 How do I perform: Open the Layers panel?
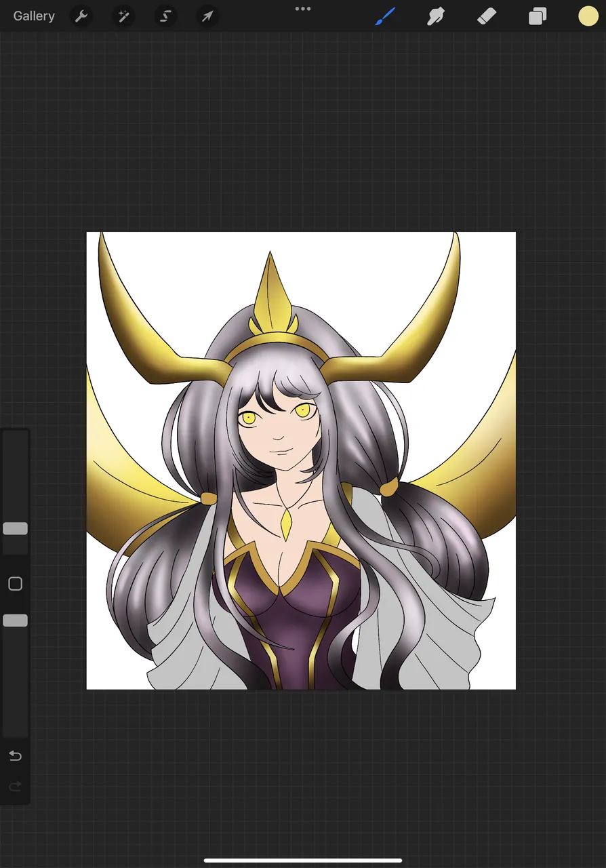point(538,16)
